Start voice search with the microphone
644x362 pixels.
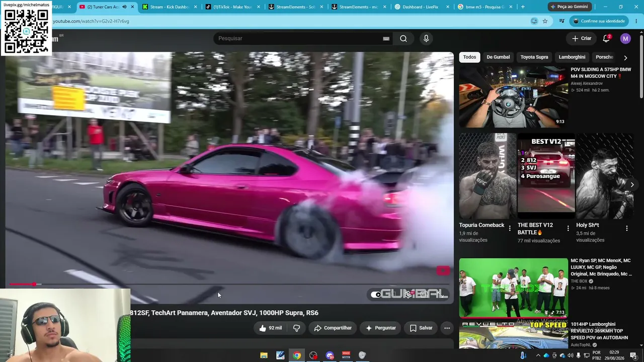[426, 38]
